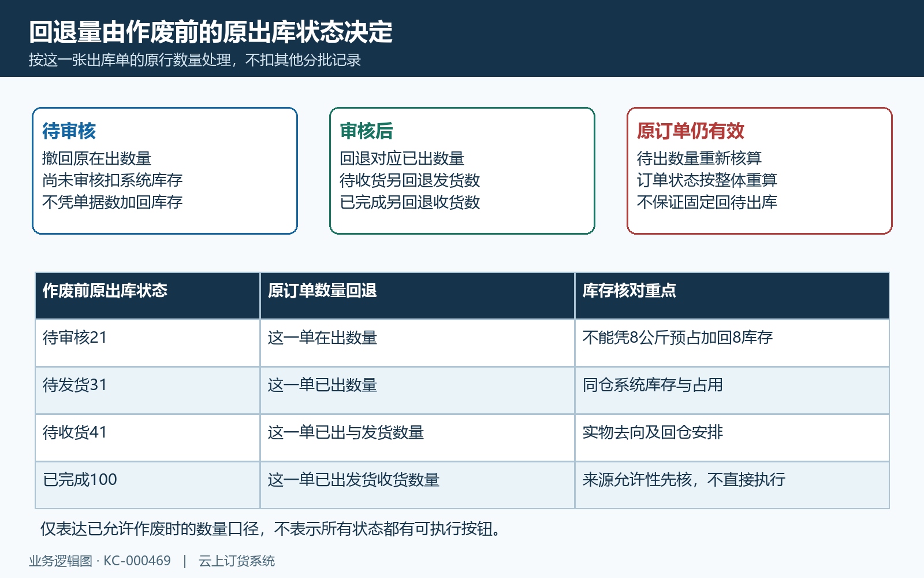Click the line 待出数量重新核算
The width and height of the screenshot is (924, 578).
point(699,158)
